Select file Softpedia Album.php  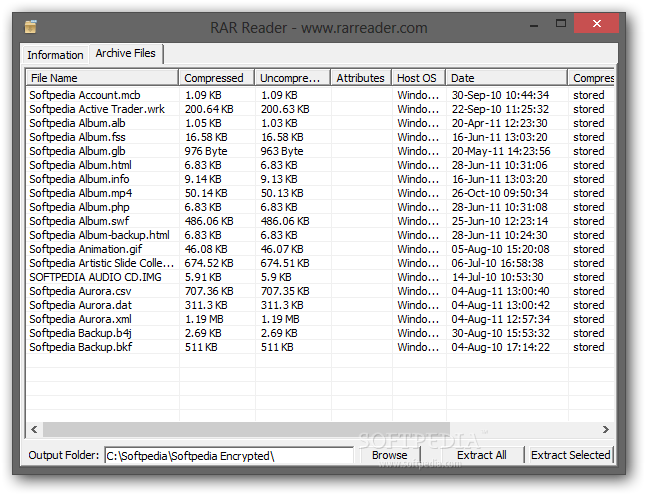[x=80, y=207]
